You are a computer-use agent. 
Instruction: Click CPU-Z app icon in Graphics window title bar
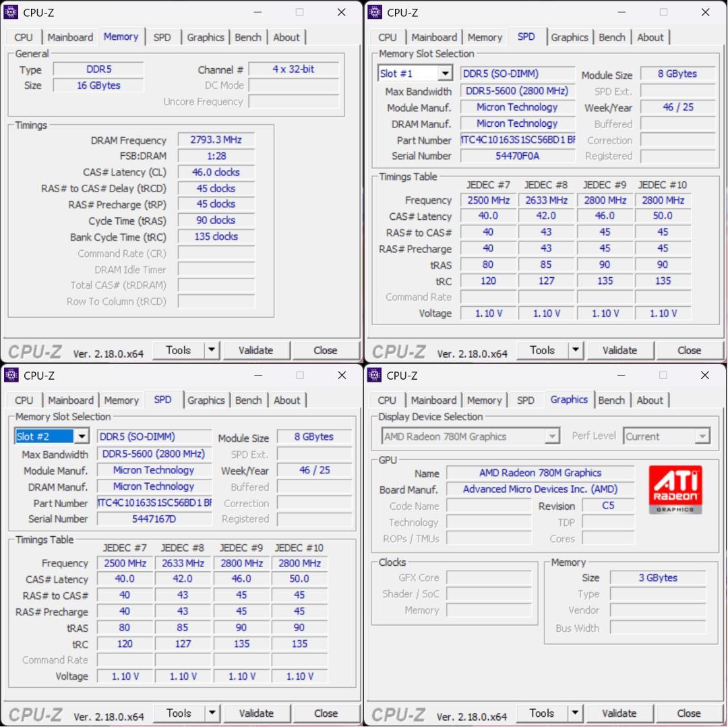tap(374, 375)
